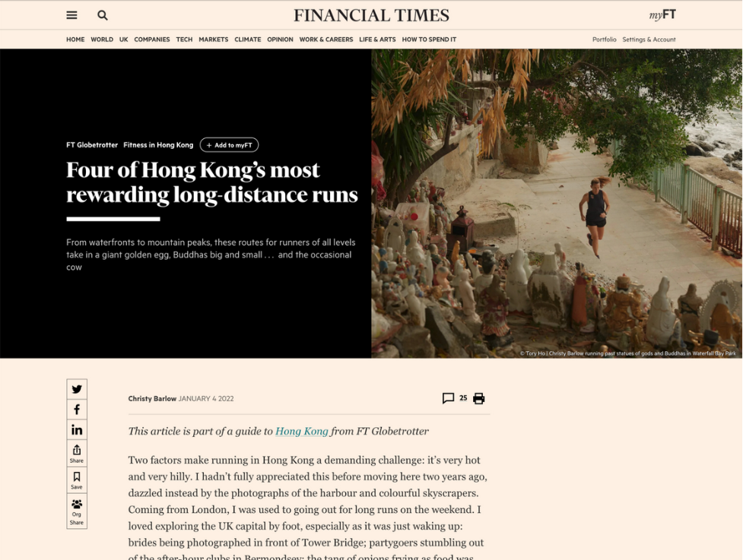Click the hero photo of the runner

click(557, 204)
